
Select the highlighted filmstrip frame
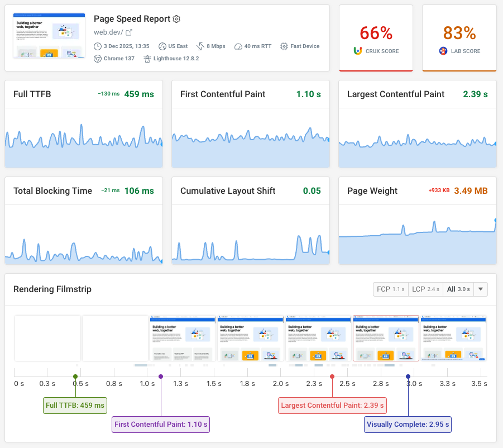(x=386, y=337)
